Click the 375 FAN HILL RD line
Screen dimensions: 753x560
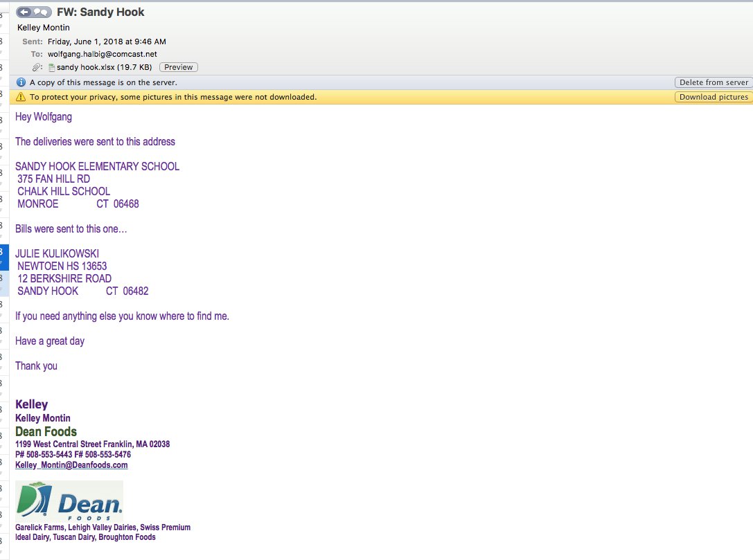coord(54,179)
